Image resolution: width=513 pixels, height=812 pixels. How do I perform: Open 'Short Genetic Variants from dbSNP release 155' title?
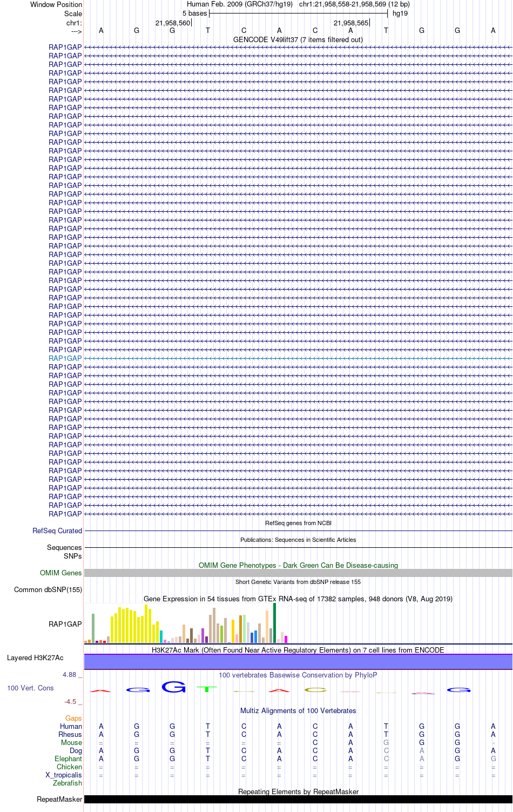point(298,582)
